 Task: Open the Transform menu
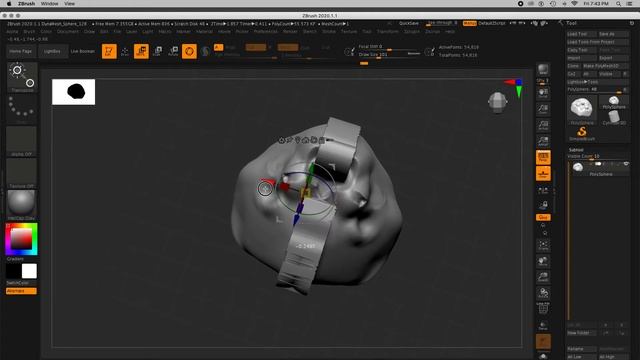pyautogui.click(x=387, y=31)
